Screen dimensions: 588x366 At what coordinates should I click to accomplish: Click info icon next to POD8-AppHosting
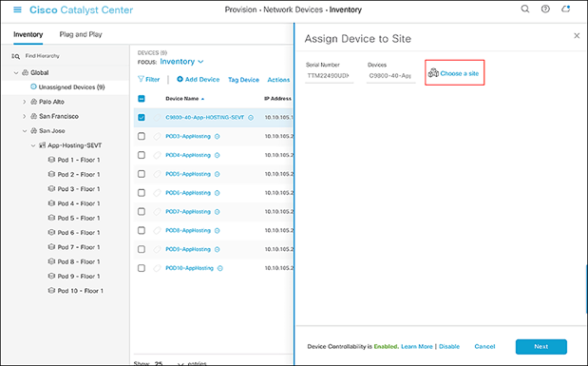(218, 230)
